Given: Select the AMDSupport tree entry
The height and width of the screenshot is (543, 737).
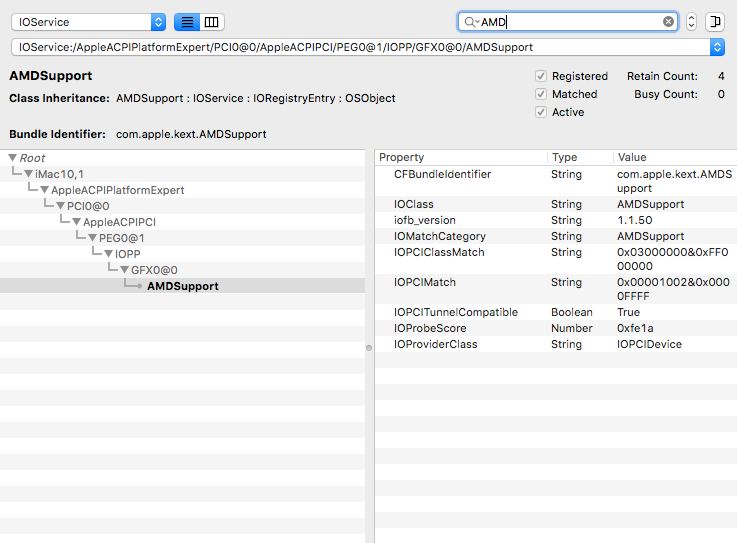Looking at the screenshot, I should (x=183, y=286).
